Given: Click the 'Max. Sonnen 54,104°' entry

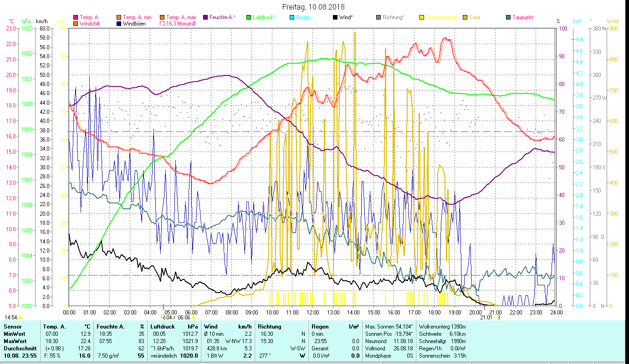Looking at the screenshot, I should coord(389,327).
